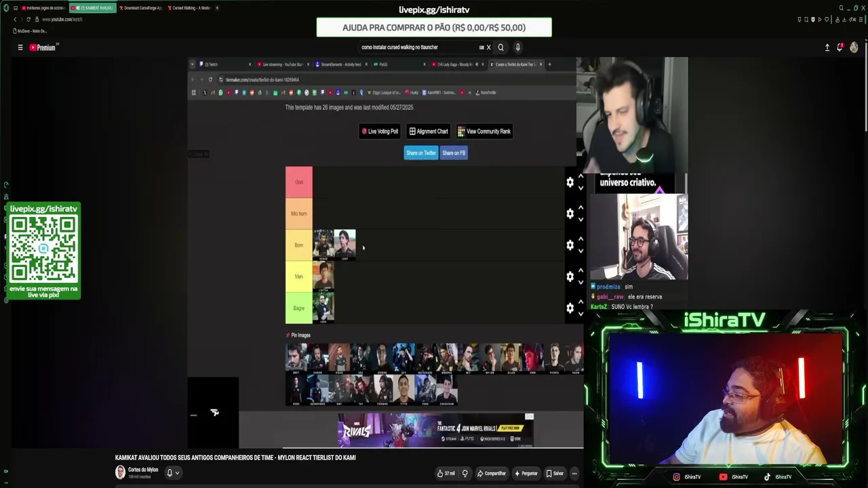
Task: Move the Bom tier row up
Action: pos(580,240)
